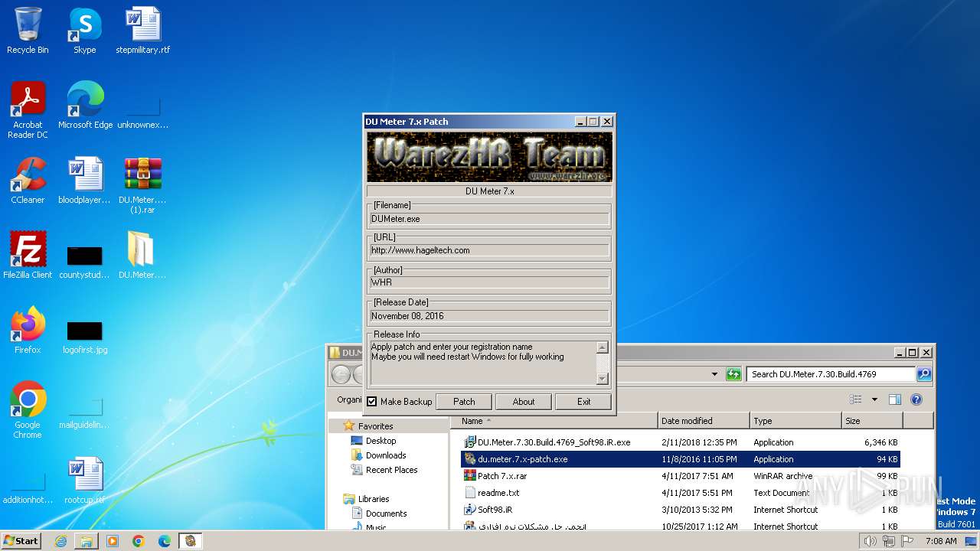Open DU.Meter (1).rar archive on desktop
Viewport: 980px width, 551px height.
142,185
